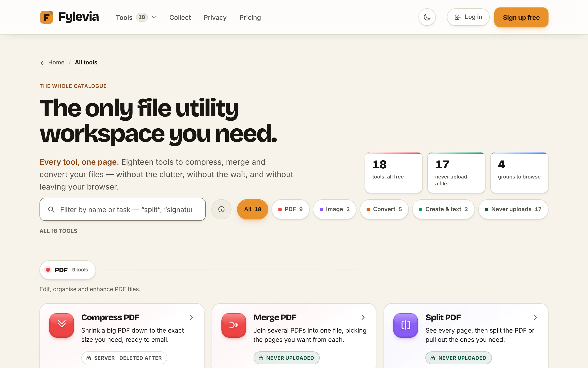This screenshot has height=368, width=588.
Task: Click the Sign up free button
Action: click(x=521, y=17)
